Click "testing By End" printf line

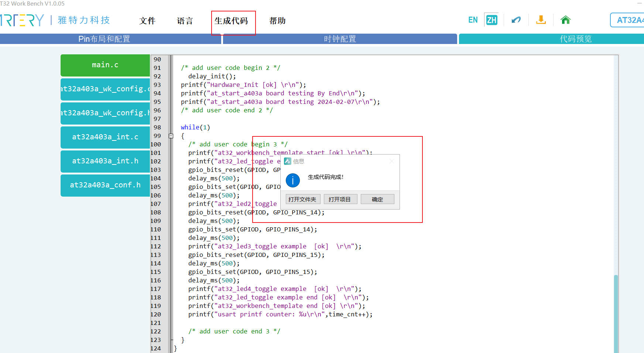(x=273, y=93)
